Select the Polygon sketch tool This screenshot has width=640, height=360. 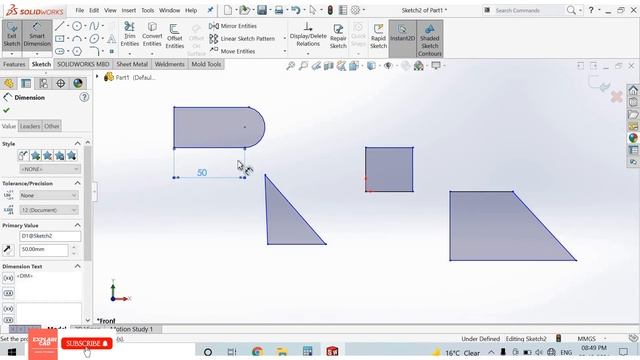point(77,51)
